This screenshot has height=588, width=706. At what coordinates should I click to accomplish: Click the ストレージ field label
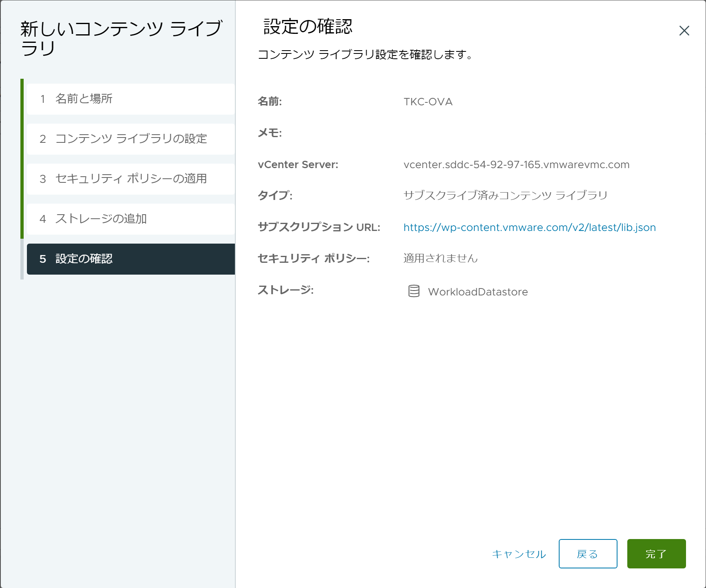click(285, 290)
